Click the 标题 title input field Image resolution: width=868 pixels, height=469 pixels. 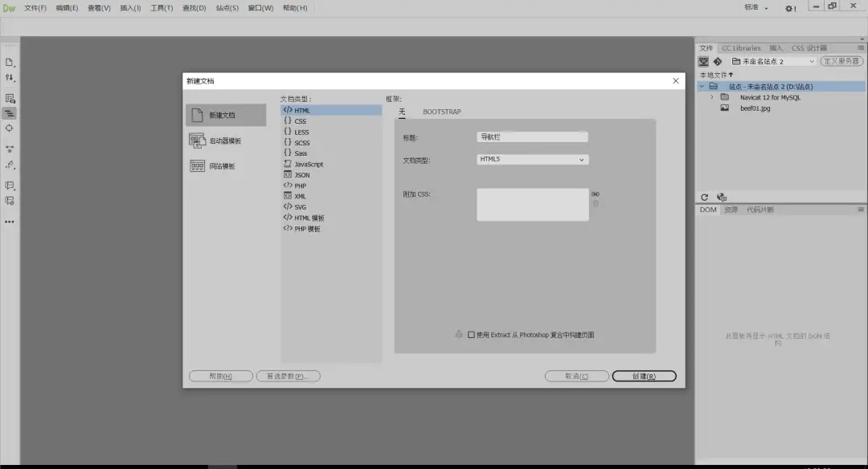[x=532, y=137]
